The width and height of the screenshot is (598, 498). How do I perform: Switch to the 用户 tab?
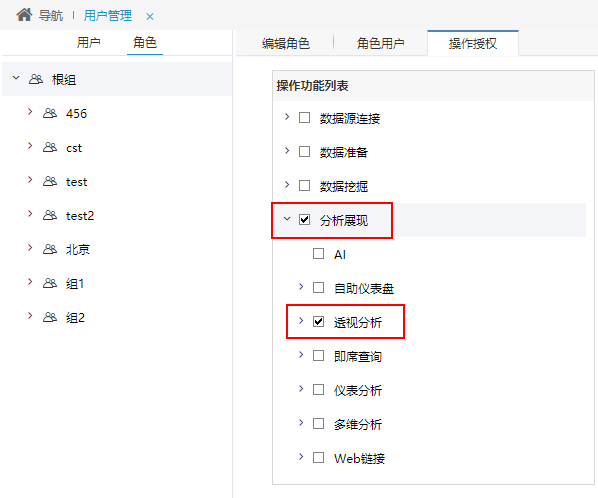tap(88, 42)
